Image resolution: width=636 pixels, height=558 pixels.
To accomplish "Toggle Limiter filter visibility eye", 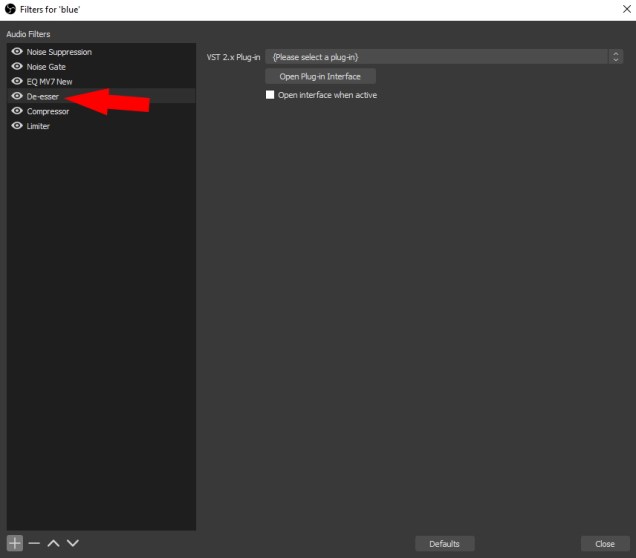I will coord(16,126).
